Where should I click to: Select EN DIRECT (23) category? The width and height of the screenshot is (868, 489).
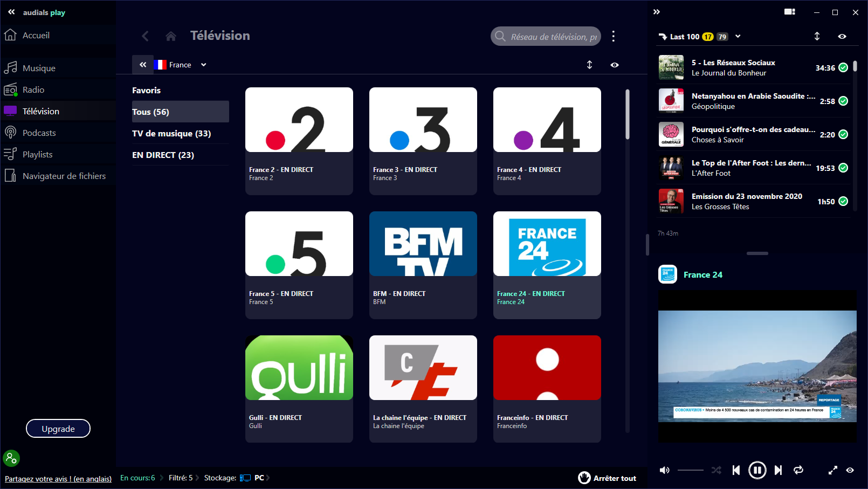(180, 155)
